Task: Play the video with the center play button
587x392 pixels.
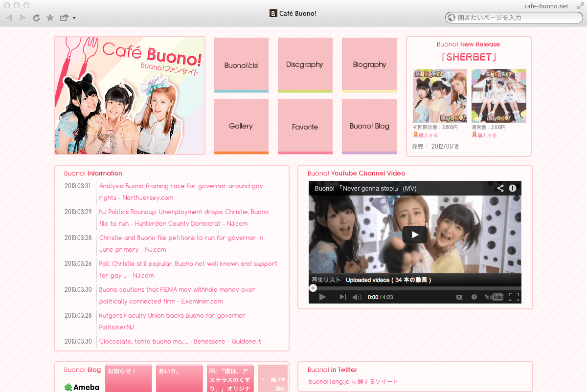Action: click(x=415, y=235)
